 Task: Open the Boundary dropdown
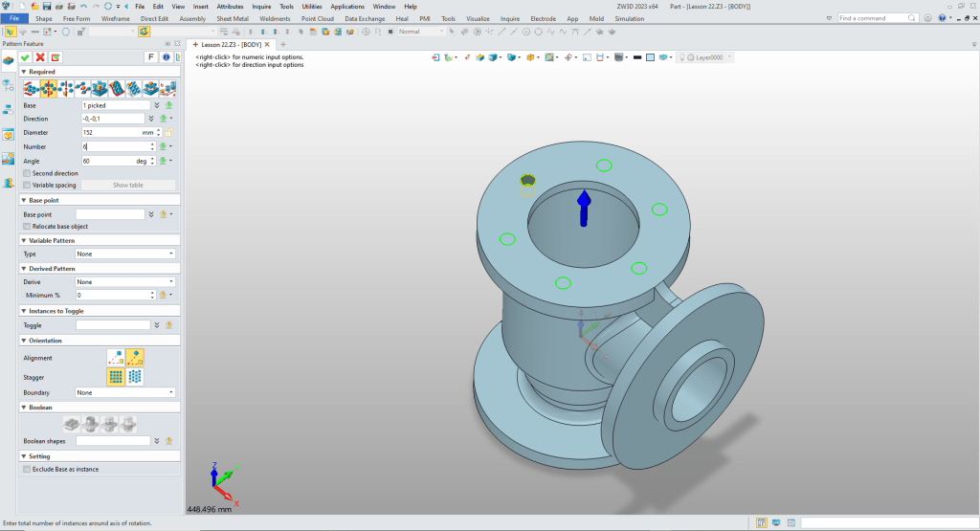pos(125,392)
